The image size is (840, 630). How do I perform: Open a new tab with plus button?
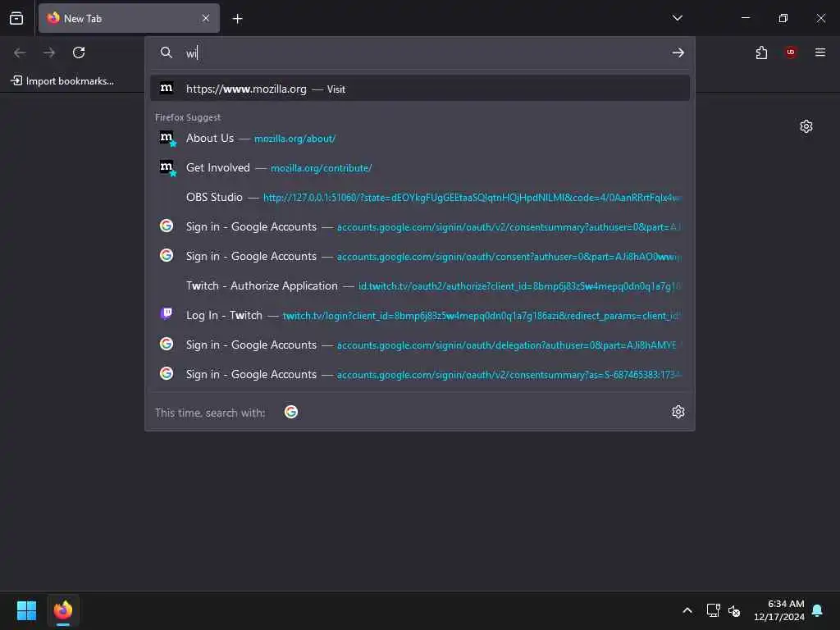pyautogui.click(x=237, y=19)
